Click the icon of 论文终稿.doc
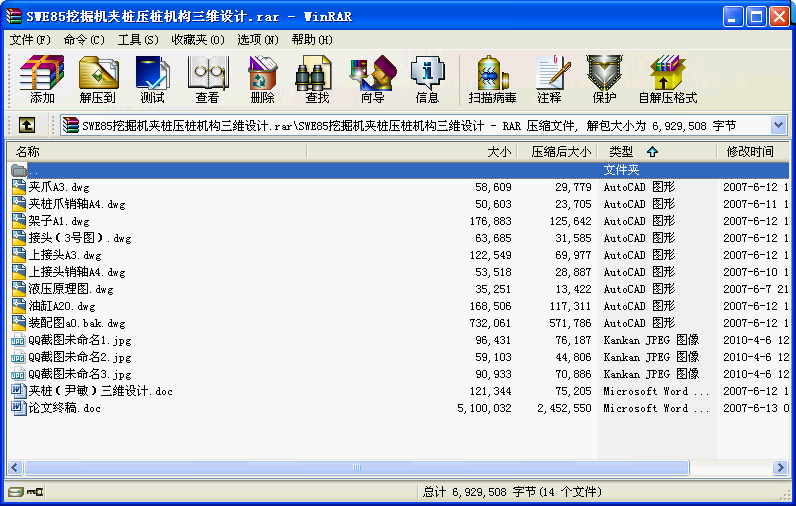Screen dimensions: 796x506 point(19,408)
